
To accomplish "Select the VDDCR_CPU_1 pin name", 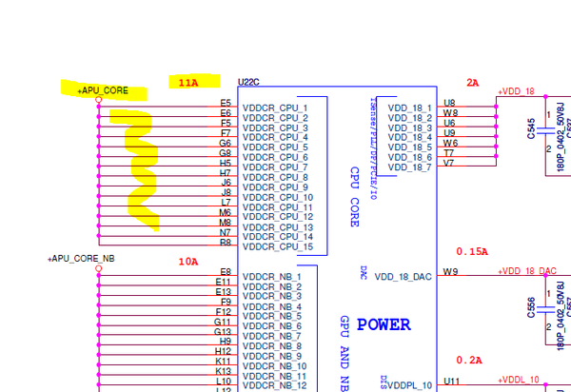I will 275,108.
